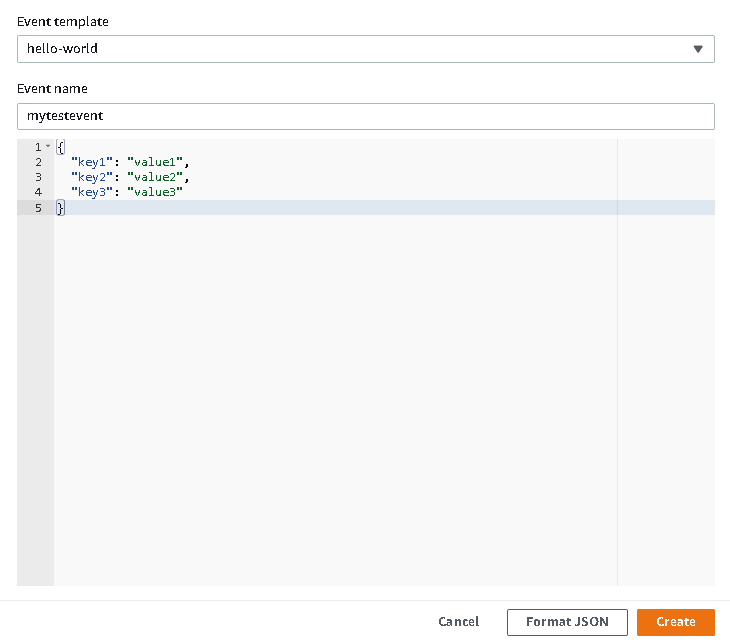Place cursor on the "value3" string
730x642 pixels.
(x=155, y=192)
